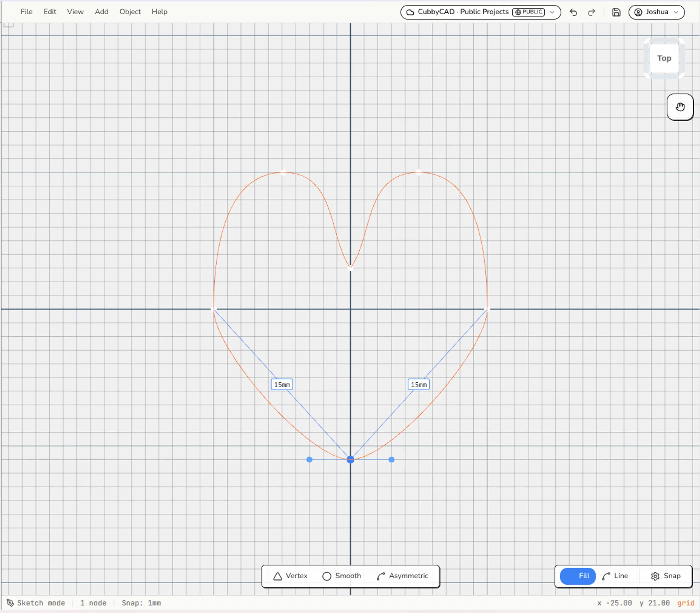Screen dimensions: 700x613
Task: Set node type to Smooth
Action: (341, 576)
